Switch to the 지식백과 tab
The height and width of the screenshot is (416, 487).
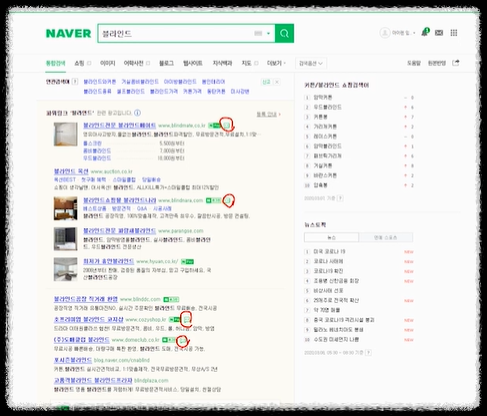pyautogui.click(x=222, y=63)
